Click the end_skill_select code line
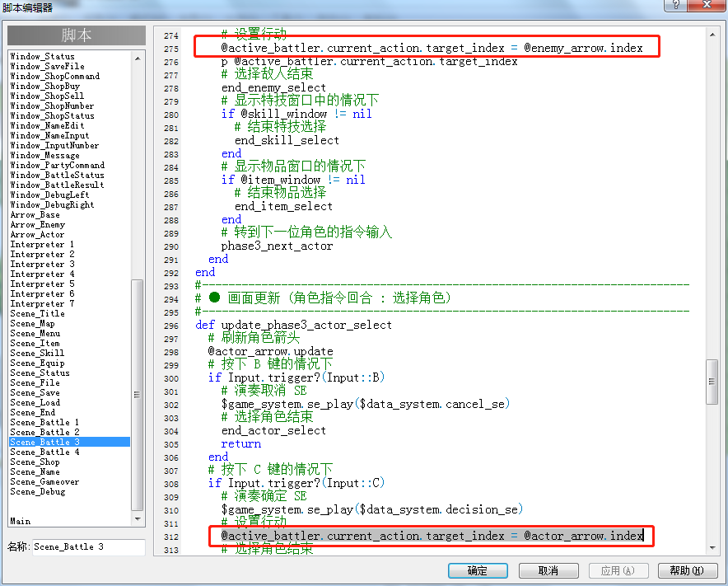 pyautogui.click(x=287, y=140)
